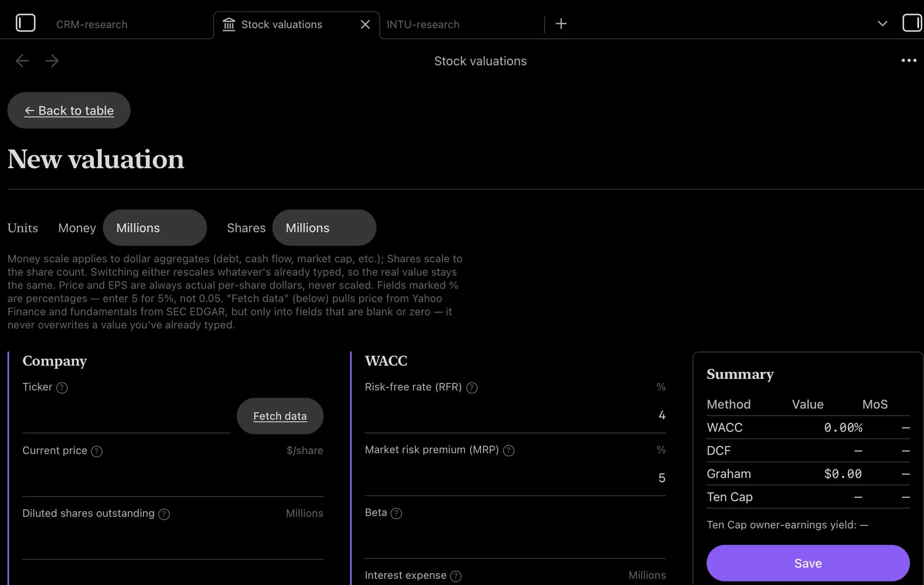The image size is (924, 585).
Task: Open the more options ellipsis menu
Action: [909, 60]
